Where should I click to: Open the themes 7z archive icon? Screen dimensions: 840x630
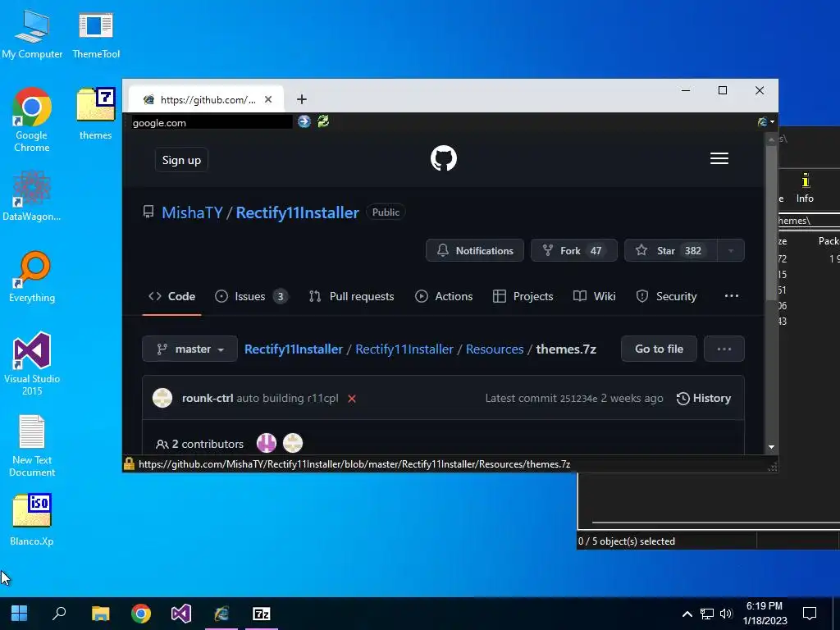point(96,113)
